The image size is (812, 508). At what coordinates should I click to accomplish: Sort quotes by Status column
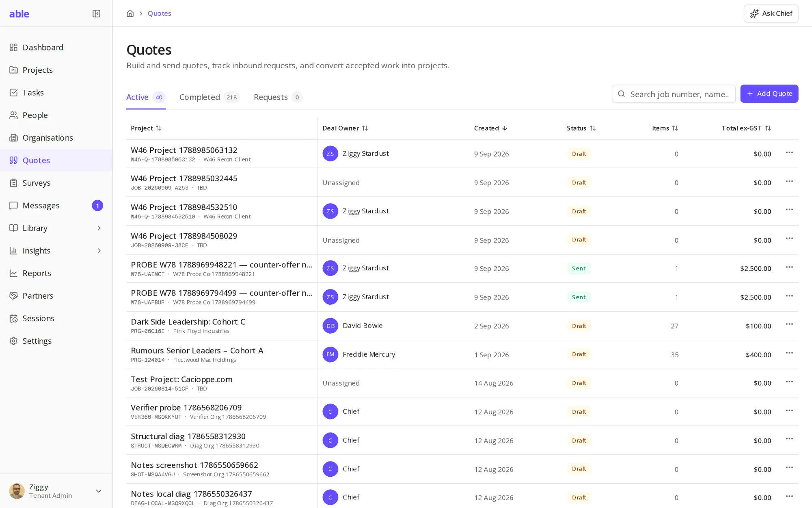point(581,128)
